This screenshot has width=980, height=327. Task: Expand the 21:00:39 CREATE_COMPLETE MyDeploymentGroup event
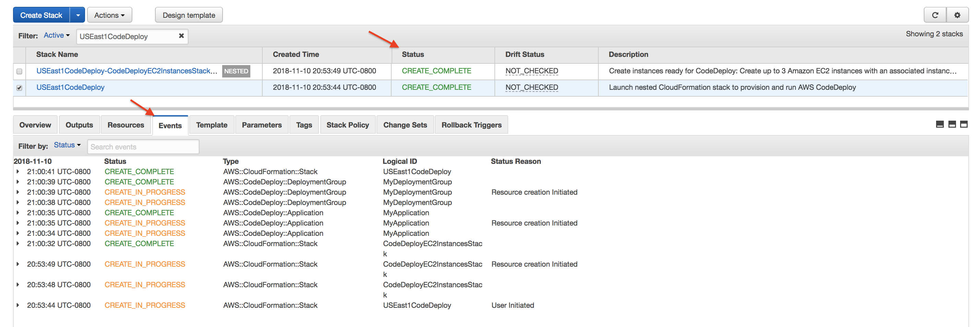pos(18,182)
